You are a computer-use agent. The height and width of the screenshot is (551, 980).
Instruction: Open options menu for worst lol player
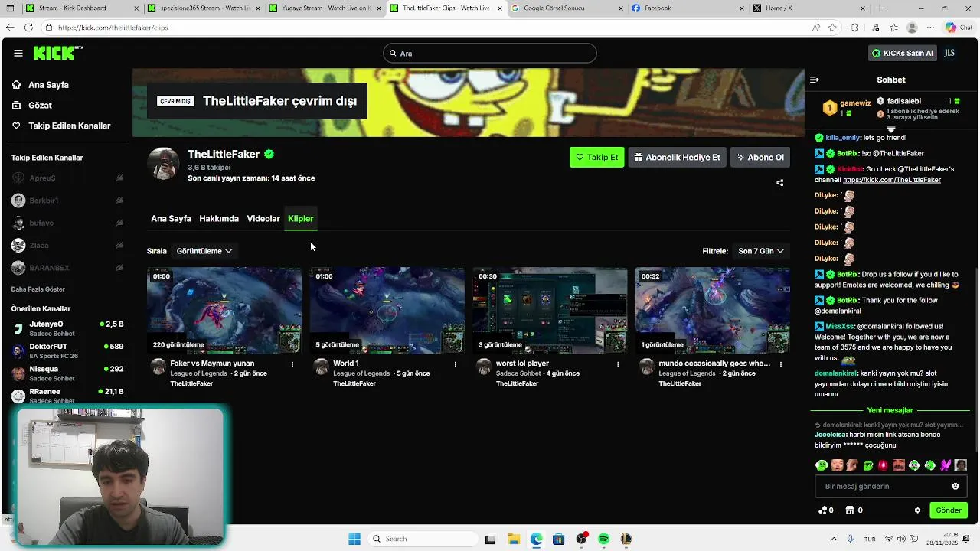[x=618, y=364]
